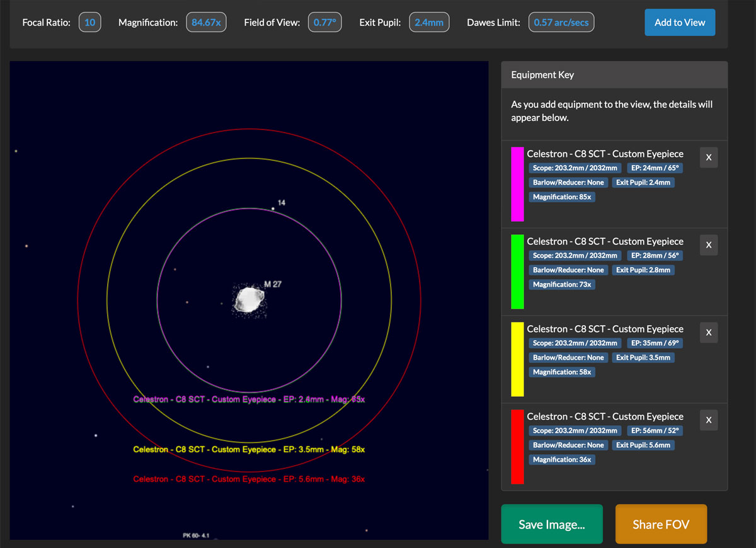Screen dimensions: 756x548
Task: Remove the 28mm / 56° eyepiece entry
Action: [709, 245]
